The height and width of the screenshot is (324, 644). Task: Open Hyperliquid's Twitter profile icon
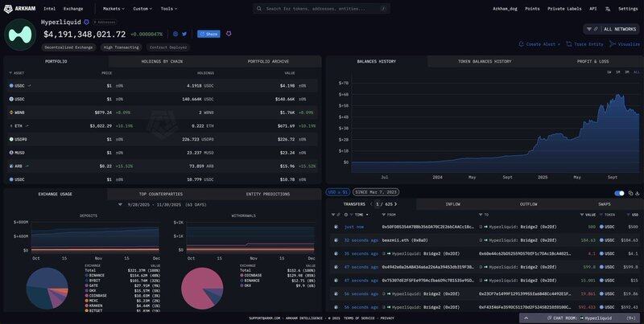point(184,34)
